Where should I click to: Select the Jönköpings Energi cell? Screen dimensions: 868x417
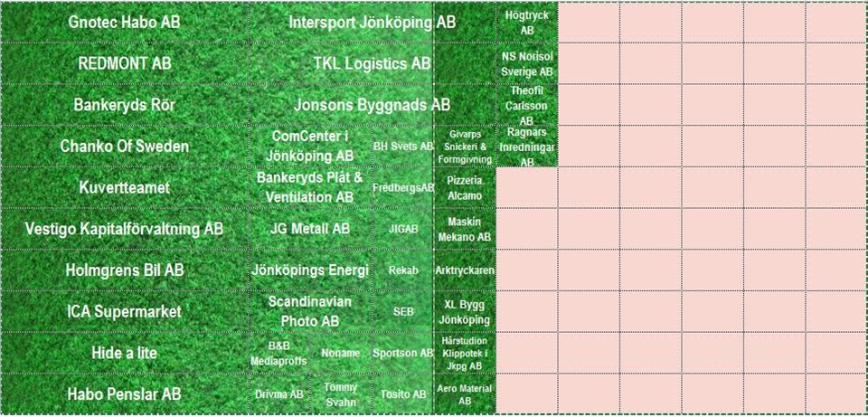(x=309, y=270)
